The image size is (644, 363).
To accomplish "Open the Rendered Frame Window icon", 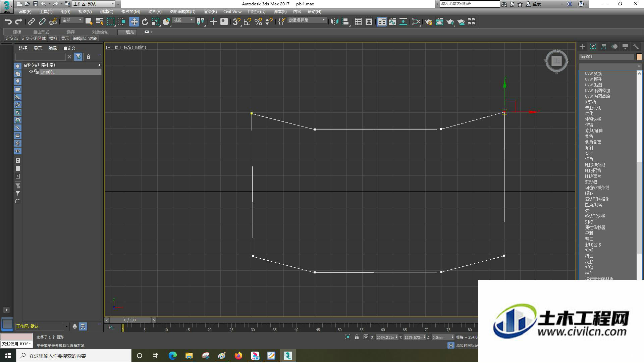I will [439, 22].
